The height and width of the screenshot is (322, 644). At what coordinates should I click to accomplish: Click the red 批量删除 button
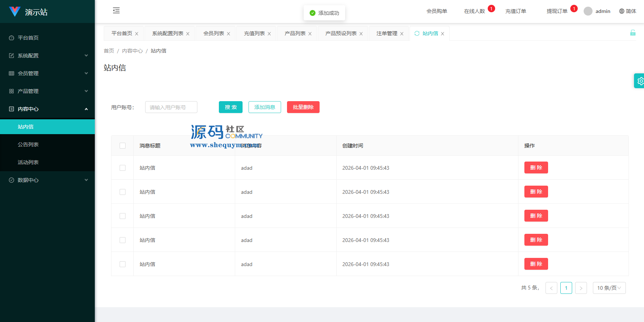pos(303,107)
